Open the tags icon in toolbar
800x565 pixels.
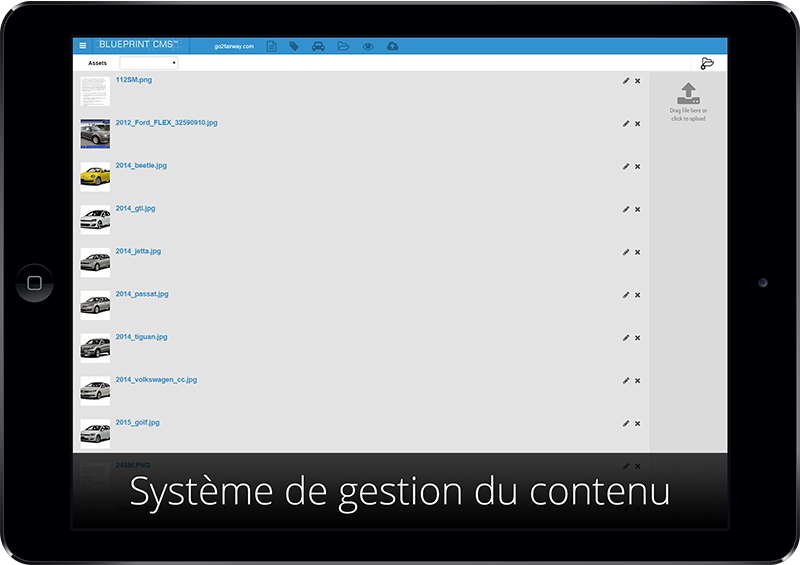point(294,46)
